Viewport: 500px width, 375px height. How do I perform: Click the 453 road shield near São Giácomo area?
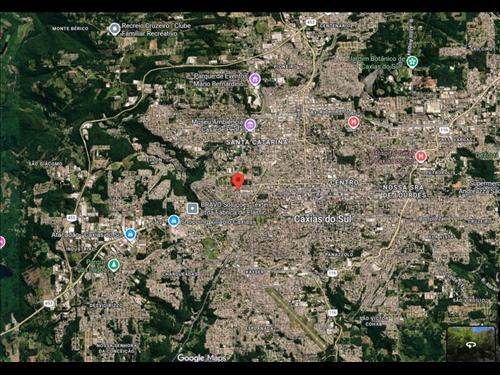point(71,218)
